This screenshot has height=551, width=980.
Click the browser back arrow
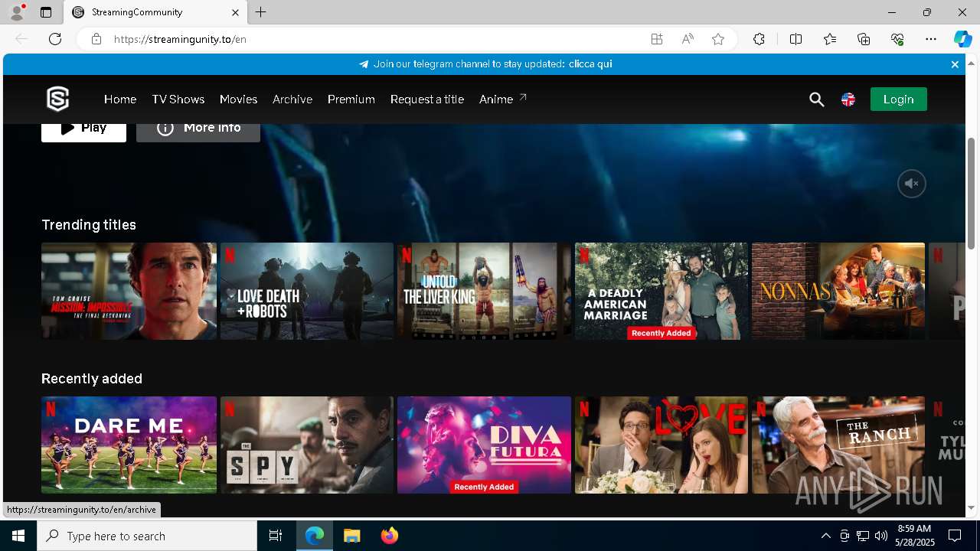pyautogui.click(x=21, y=39)
